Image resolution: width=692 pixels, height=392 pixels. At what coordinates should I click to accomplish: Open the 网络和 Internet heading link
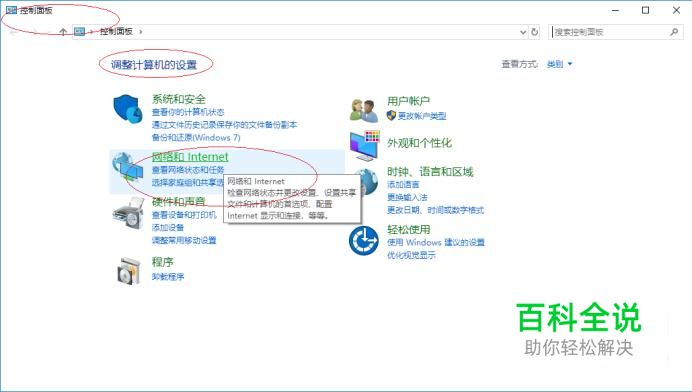click(x=190, y=157)
